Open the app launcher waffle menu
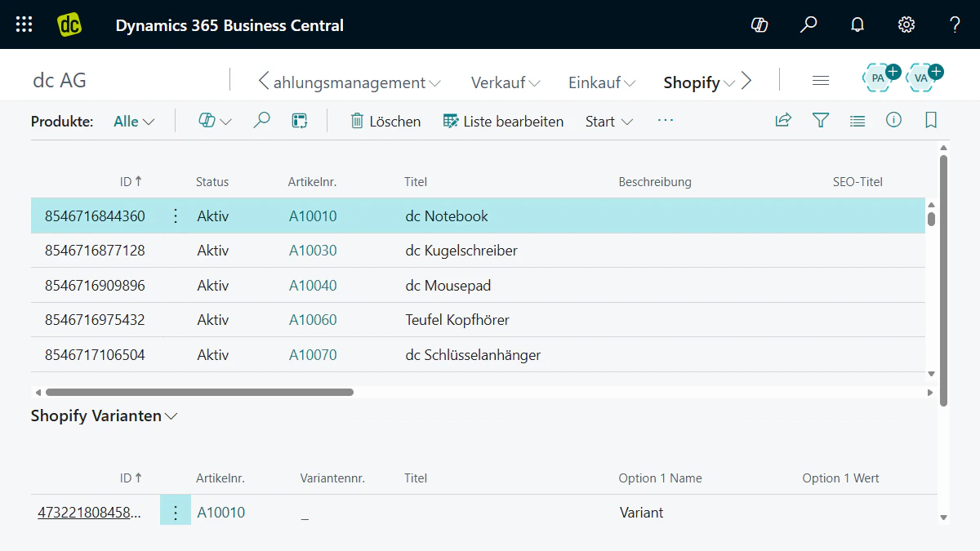 (24, 24)
